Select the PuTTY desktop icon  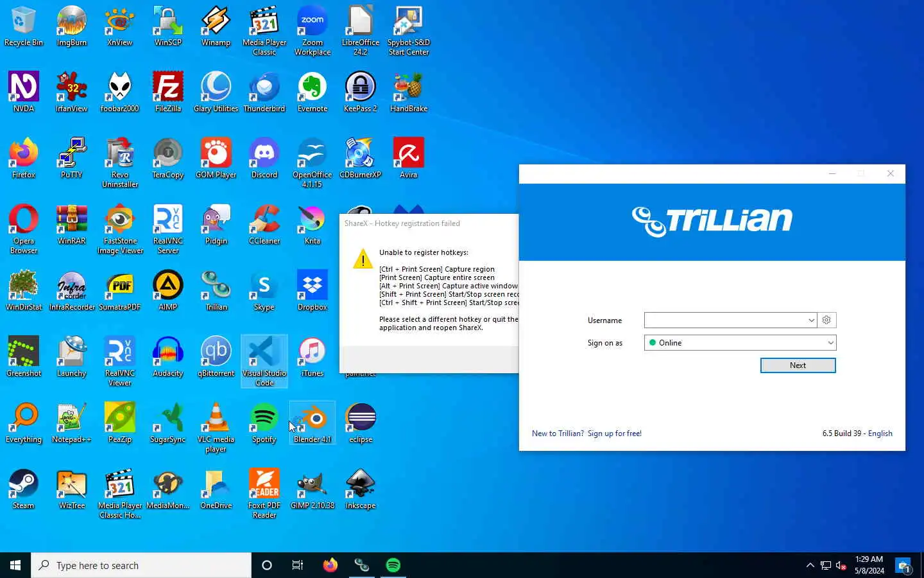point(72,159)
